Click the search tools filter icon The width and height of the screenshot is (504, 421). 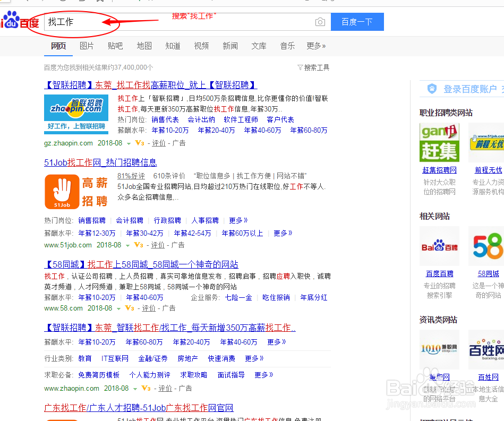click(300, 67)
